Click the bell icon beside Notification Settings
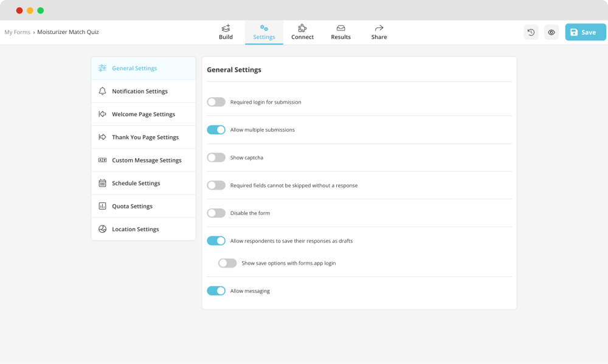 (103, 91)
